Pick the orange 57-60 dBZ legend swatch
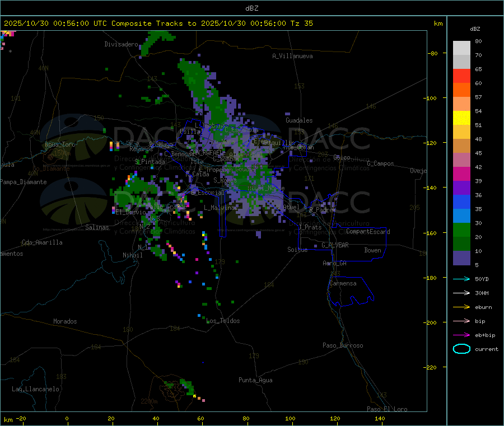504x426 pixels. (x=461, y=90)
